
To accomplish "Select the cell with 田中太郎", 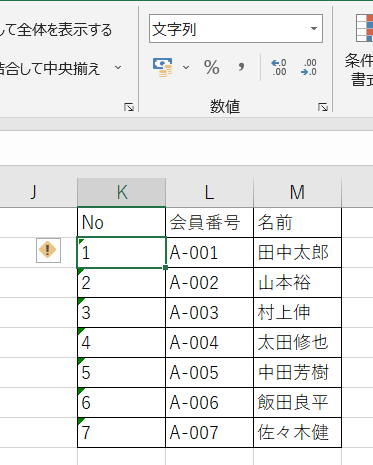I will (297, 252).
